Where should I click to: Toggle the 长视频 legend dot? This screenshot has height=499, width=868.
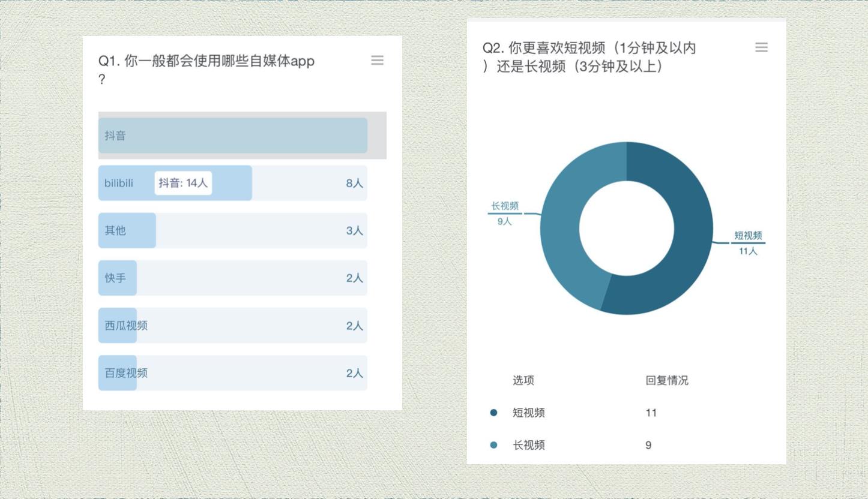pos(493,445)
